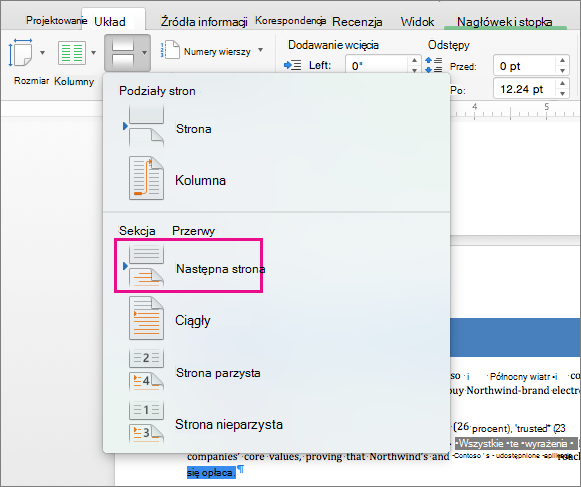Choose Kolumna column break icon

(146, 178)
